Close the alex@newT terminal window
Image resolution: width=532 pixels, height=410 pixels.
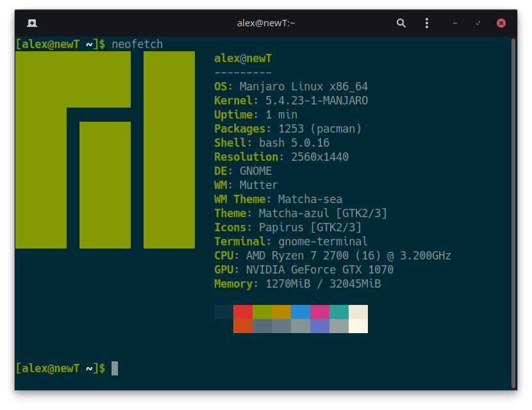[501, 23]
